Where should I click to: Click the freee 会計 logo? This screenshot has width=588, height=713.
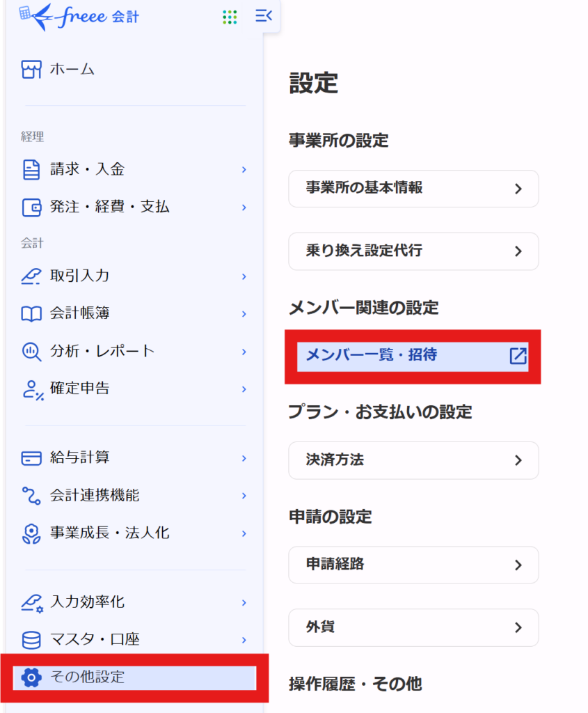pyautogui.click(x=79, y=17)
